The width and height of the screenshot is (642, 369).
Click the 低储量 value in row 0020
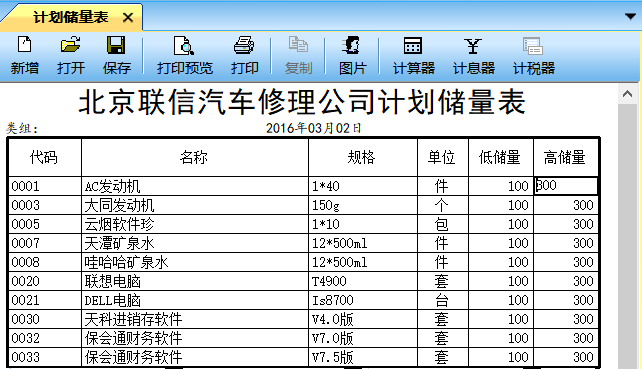[x=500, y=281]
